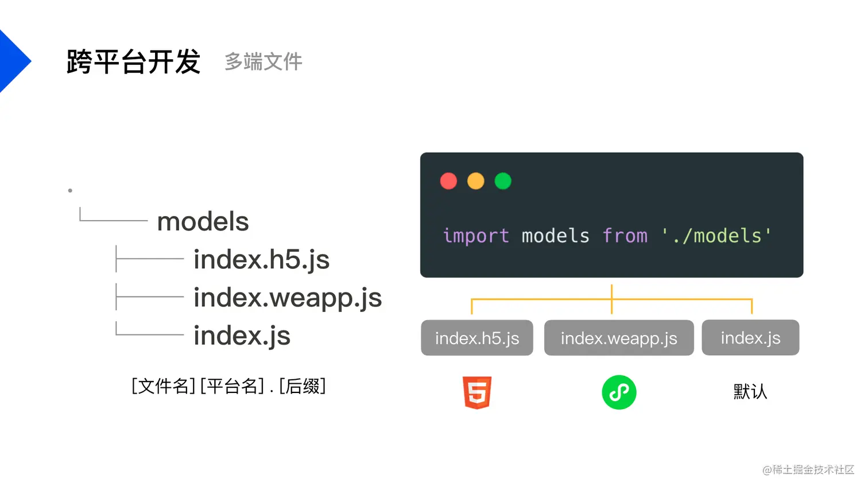Click the blue triangle arrow icon

click(x=14, y=61)
